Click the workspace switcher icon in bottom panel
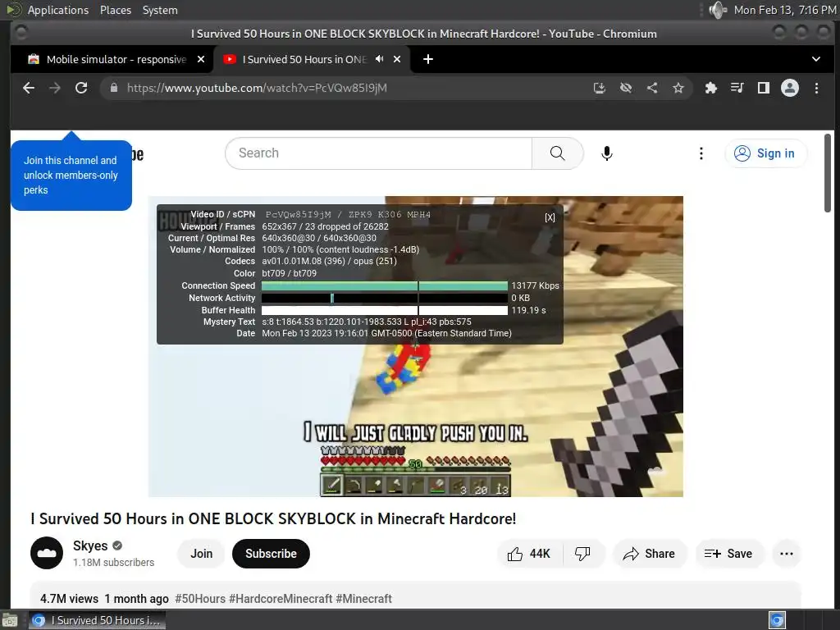840x630 pixels. (777, 620)
